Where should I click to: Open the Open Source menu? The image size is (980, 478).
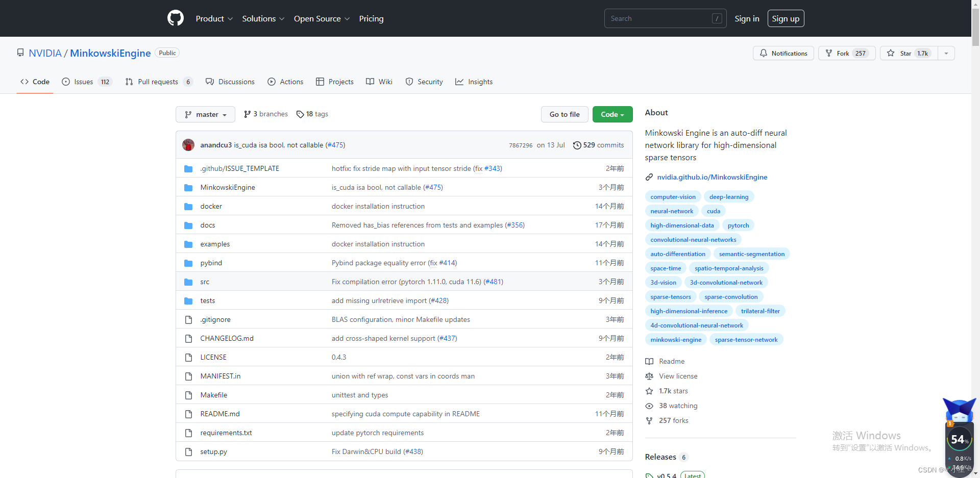[x=322, y=18]
